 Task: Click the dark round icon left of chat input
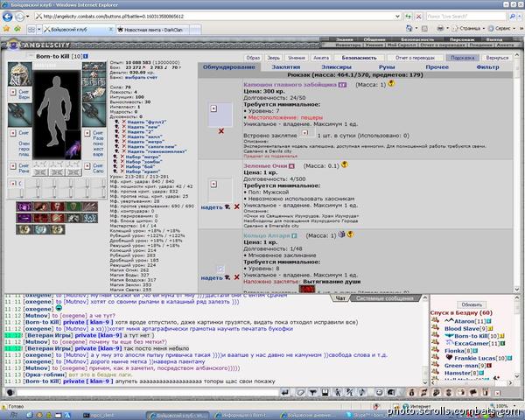10,392
